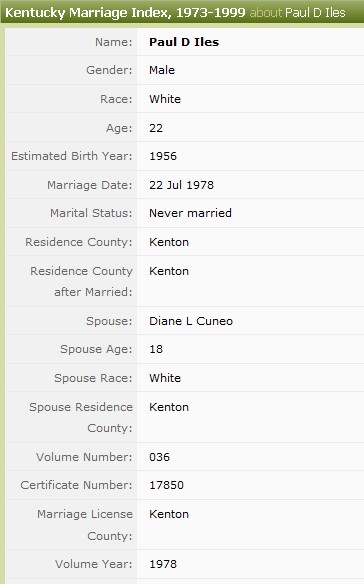Click the Certificate Number label
This screenshot has width=364, height=585.
click(76, 485)
